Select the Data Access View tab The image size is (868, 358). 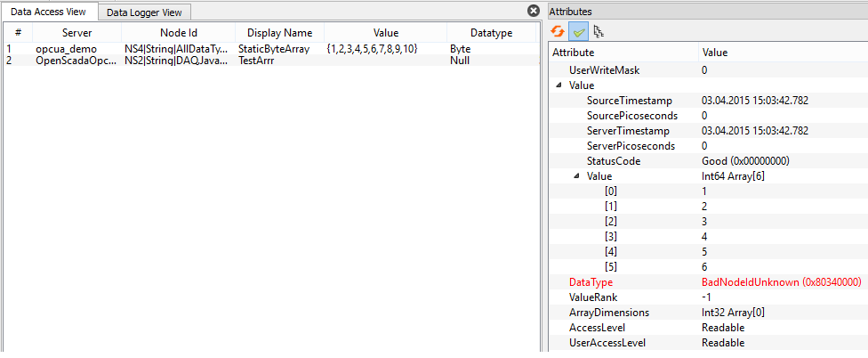(48, 12)
